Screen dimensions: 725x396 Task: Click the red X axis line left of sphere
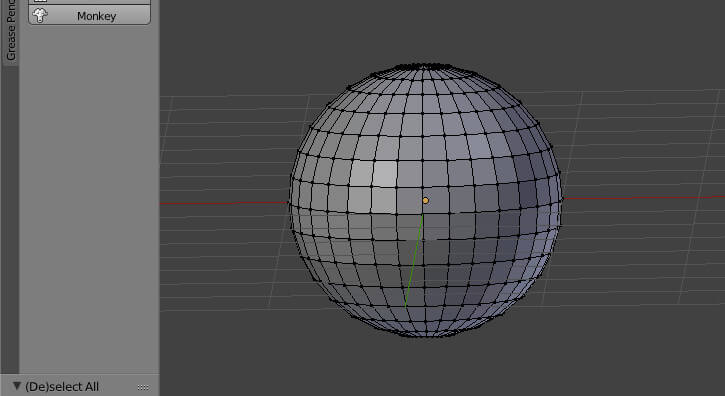click(224, 203)
